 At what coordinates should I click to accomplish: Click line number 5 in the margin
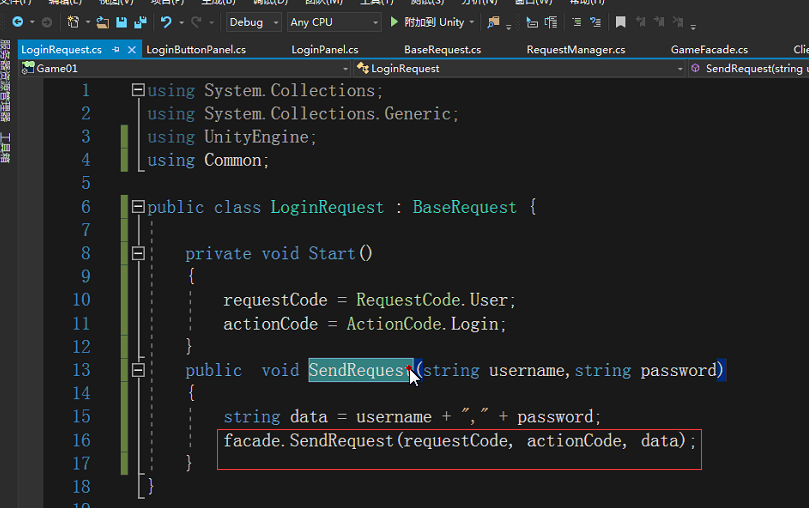[x=86, y=183]
